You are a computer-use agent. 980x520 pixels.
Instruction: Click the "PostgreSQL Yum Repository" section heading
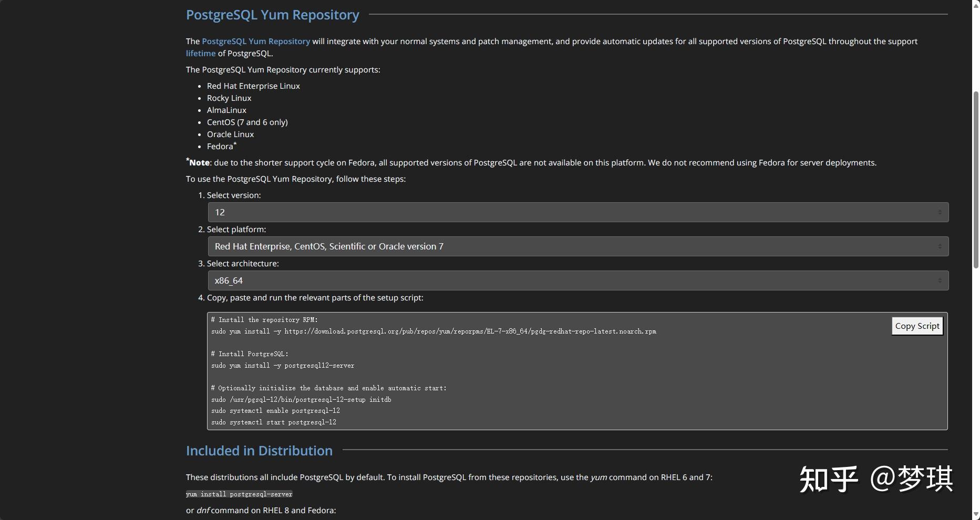tap(273, 15)
